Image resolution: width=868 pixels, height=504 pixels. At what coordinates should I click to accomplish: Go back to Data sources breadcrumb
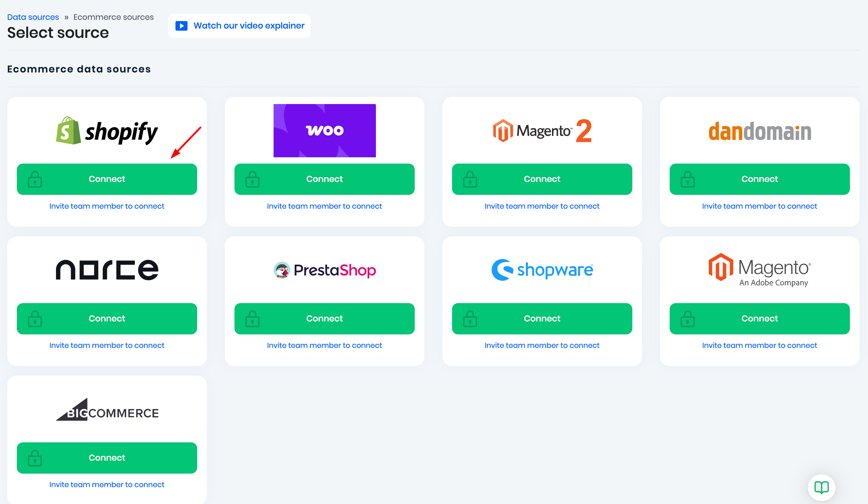coord(33,17)
